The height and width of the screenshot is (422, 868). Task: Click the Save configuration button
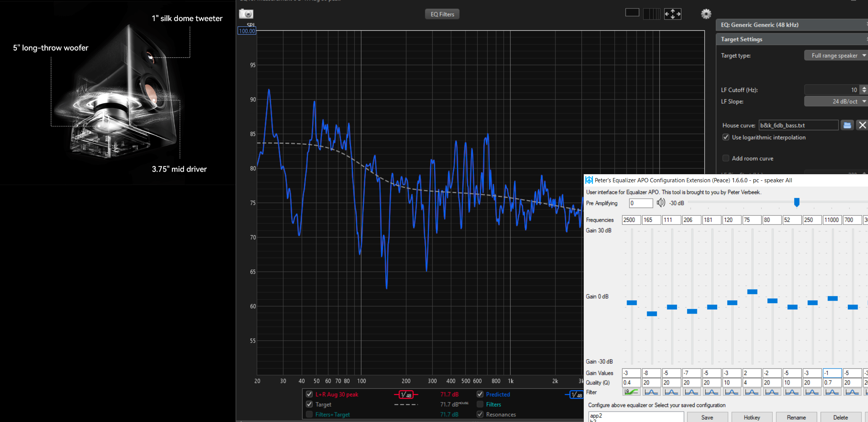click(707, 417)
